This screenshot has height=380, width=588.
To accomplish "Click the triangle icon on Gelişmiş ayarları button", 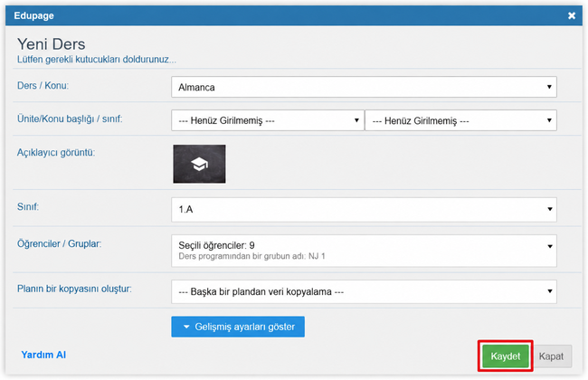I will pos(186,327).
